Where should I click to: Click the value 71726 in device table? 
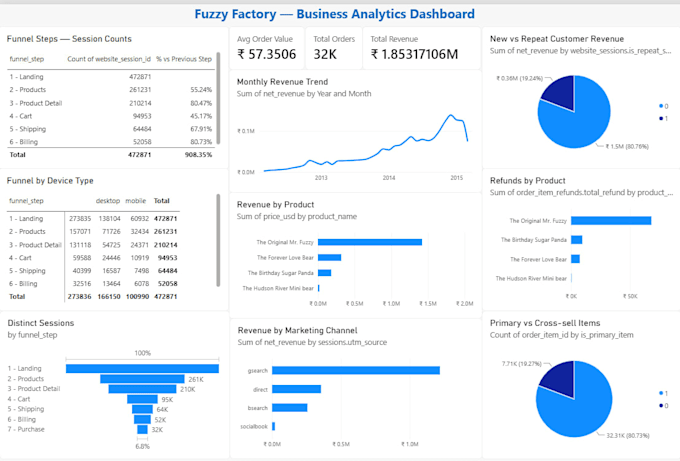tap(111, 232)
